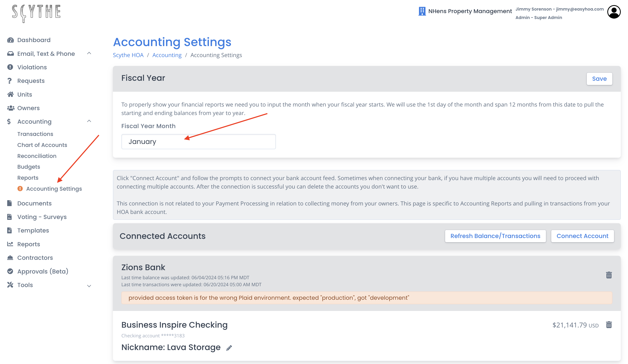Click the Email, Text & Phone inbox icon
628x364 pixels.
[10, 53]
